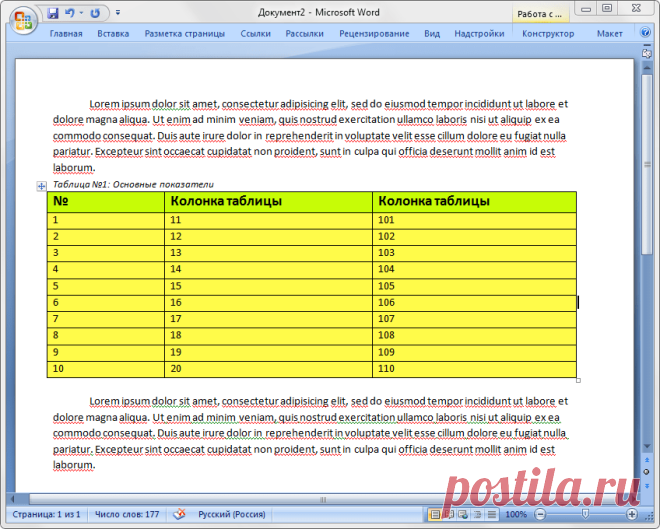
Task: Switch to Web Layout view
Action: pos(463,514)
